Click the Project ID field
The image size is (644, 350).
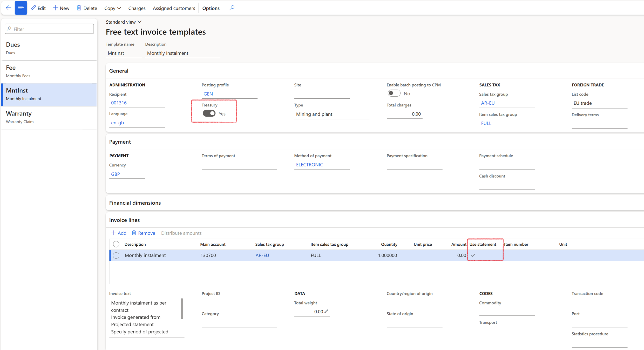229,302
